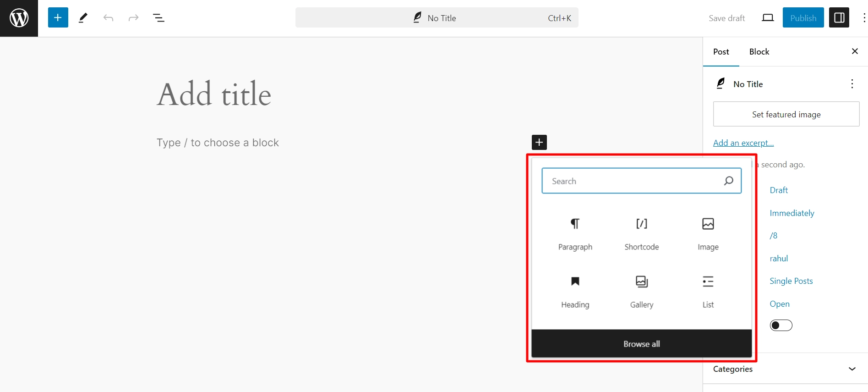Click the block Search field
This screenshot has width=868, height=392.
[641, 181]
